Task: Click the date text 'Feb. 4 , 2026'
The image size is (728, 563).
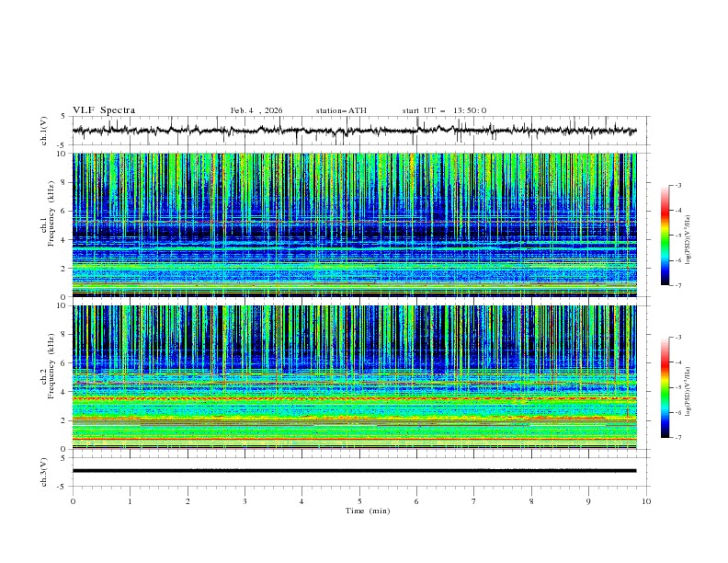Action: pos(256,110)
